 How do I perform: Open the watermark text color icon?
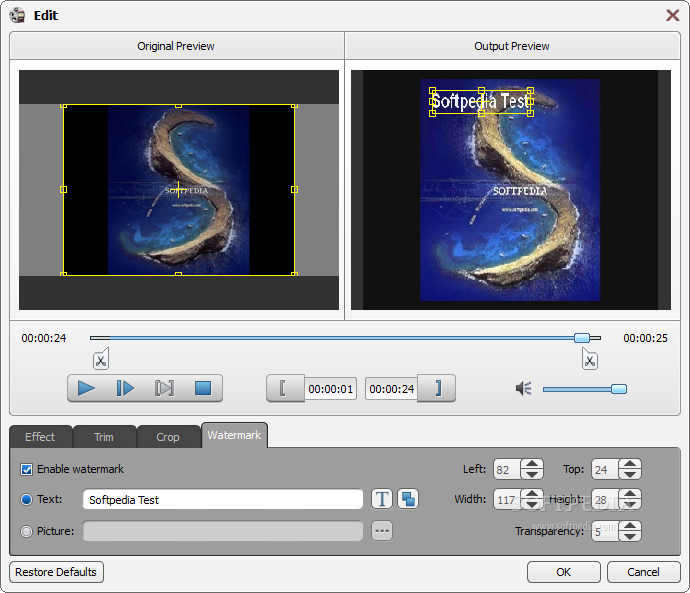click(x=408, y=499)
